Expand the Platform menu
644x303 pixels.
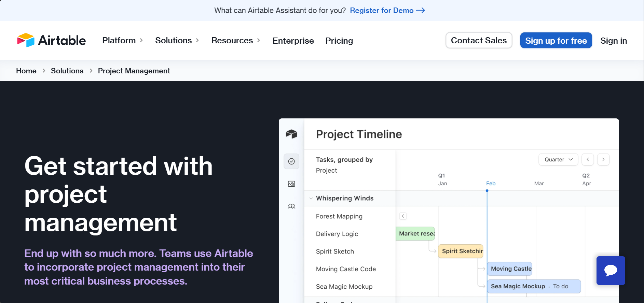pos(122,41)
